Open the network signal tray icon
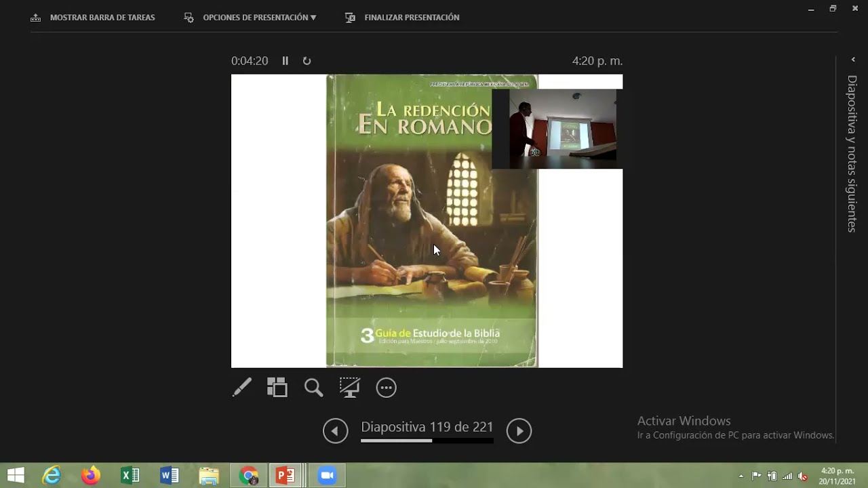Viewport: 868px width, 488px height. coord(787,476)
